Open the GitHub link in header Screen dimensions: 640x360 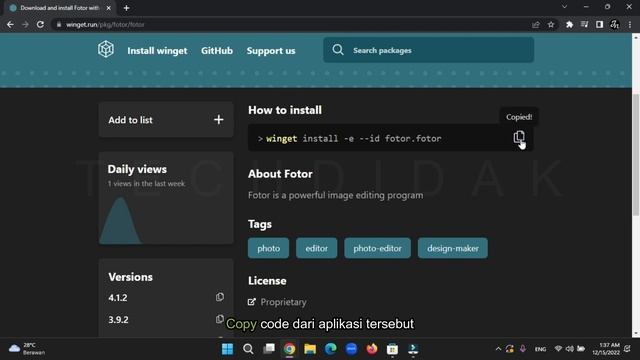[217, 51]
